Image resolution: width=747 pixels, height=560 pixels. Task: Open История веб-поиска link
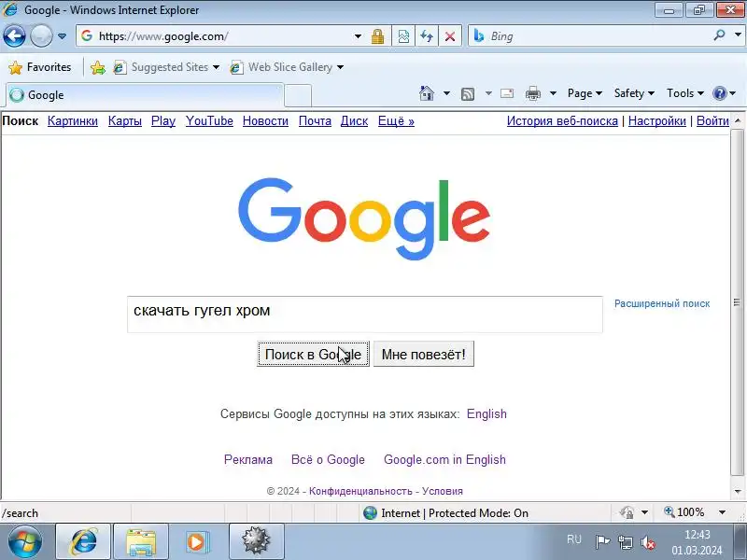(x=562, y=121)
